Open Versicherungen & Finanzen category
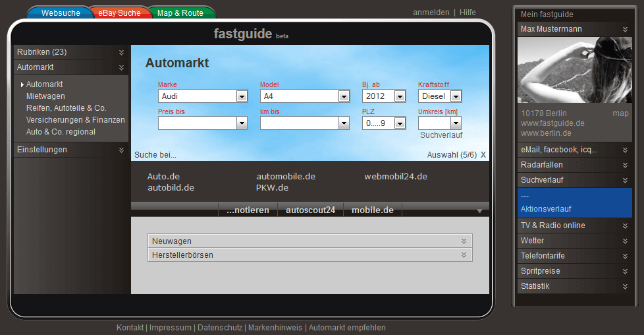The image size is (644, 335). pyautogui.click(x=76, y=120)
